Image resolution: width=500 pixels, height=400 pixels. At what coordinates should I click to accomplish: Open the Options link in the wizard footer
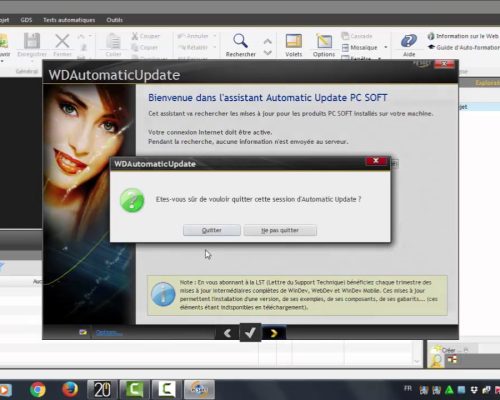coord(109,332)
